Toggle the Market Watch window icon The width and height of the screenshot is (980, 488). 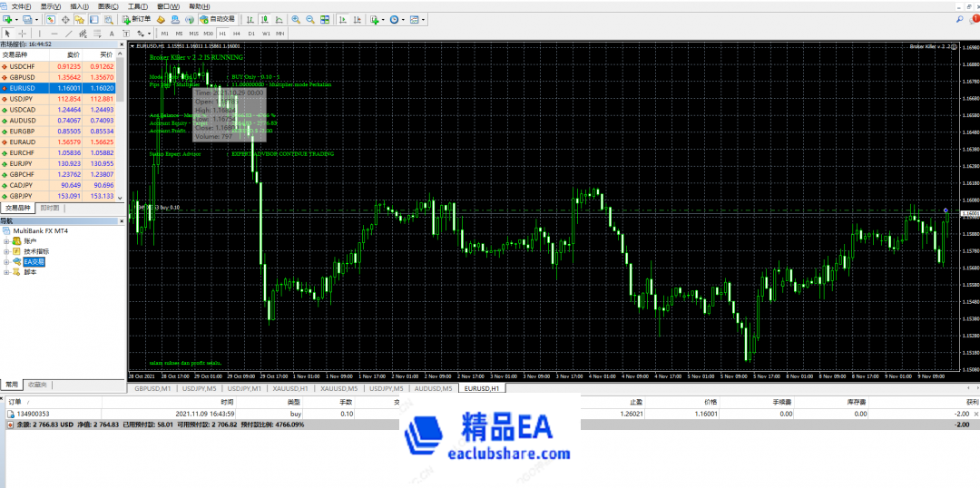(x=51, y=19)
